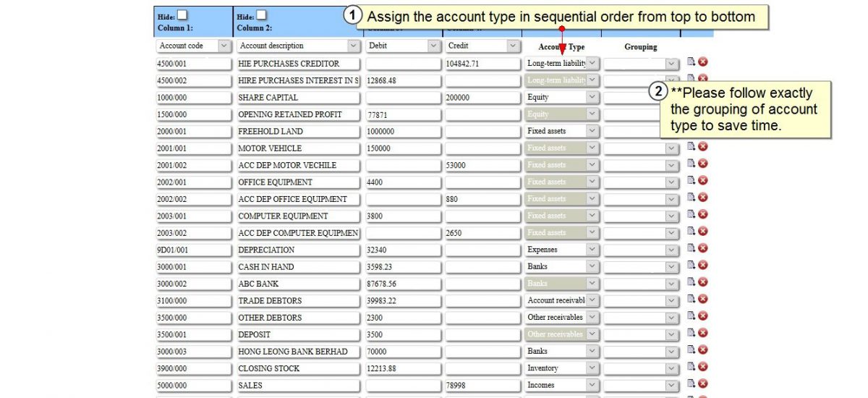Tick the Hide checkbox for Column 1
This screenshot has height=398, width=868.
pos(182,15)
